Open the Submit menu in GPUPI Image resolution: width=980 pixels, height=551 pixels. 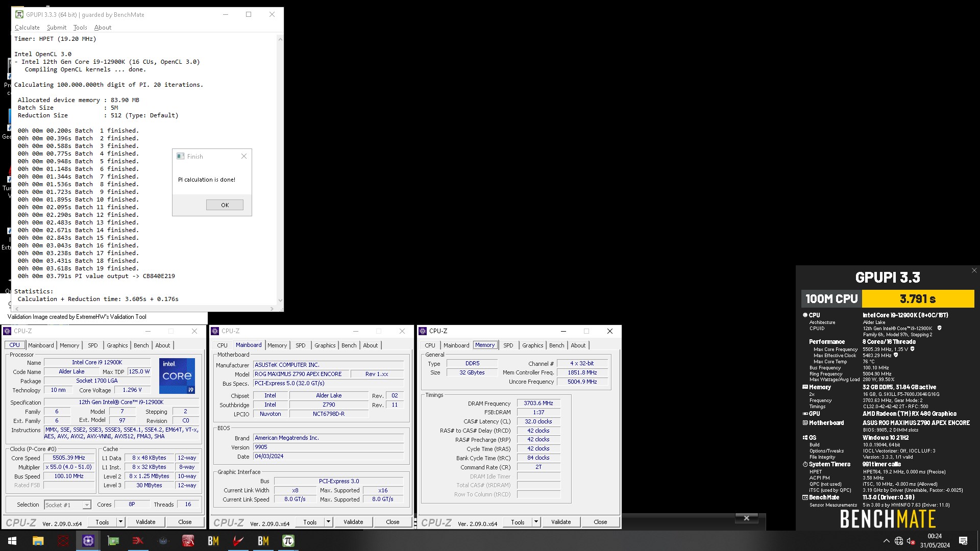[x=57, y=28]
